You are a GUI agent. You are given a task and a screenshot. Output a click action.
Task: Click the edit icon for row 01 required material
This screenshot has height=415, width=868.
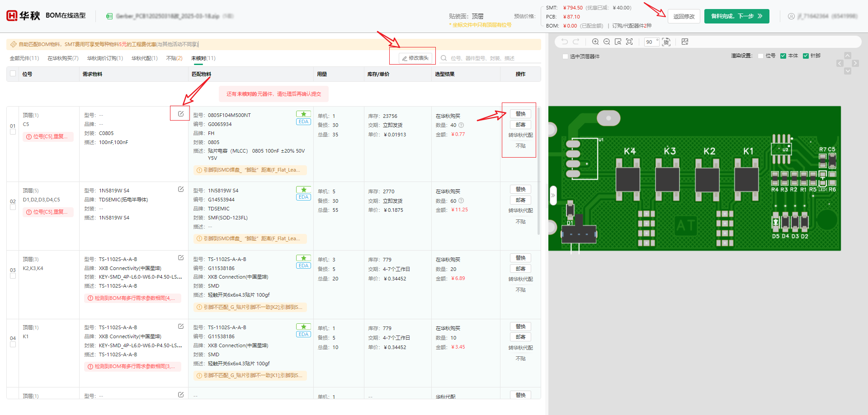point(181,114)
